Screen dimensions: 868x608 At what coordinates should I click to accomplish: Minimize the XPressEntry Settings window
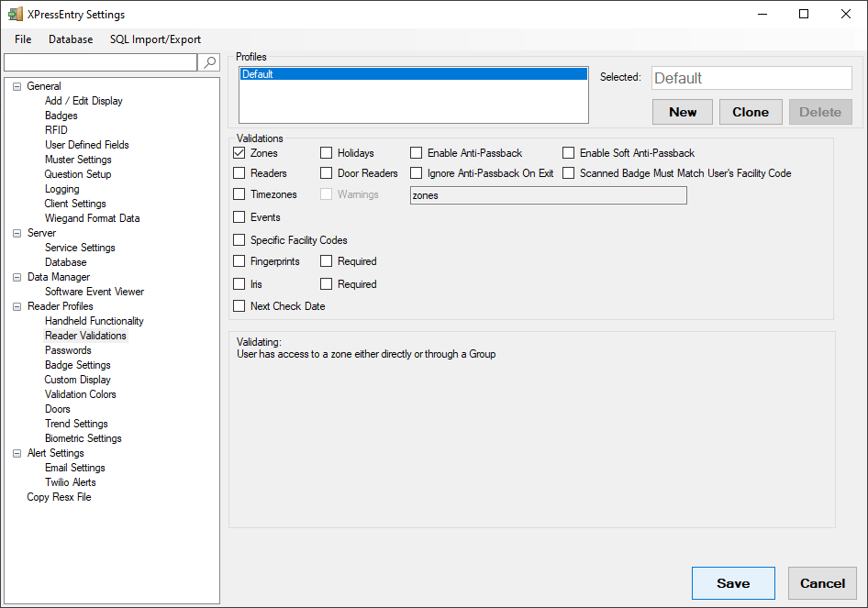[762, 14]
